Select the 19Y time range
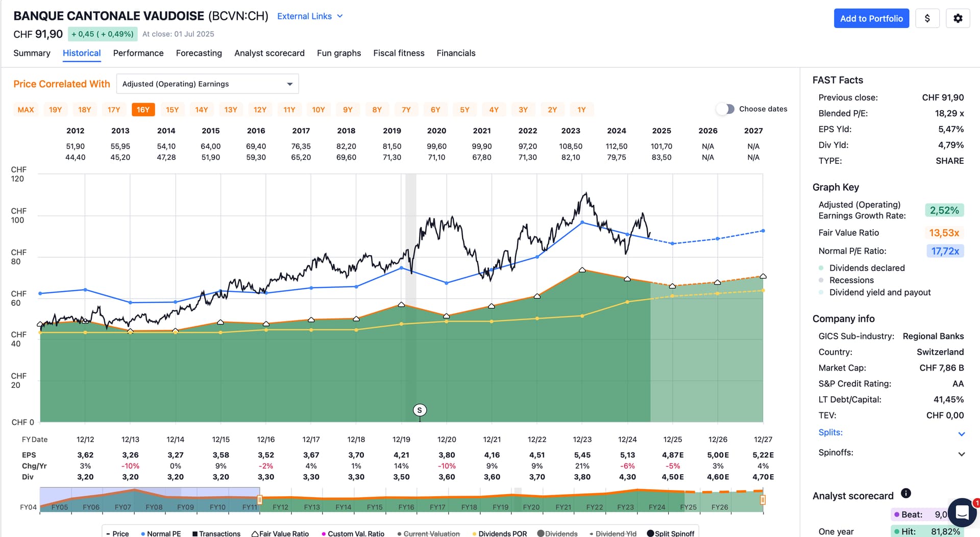The image size is (980, 537). 55,110
